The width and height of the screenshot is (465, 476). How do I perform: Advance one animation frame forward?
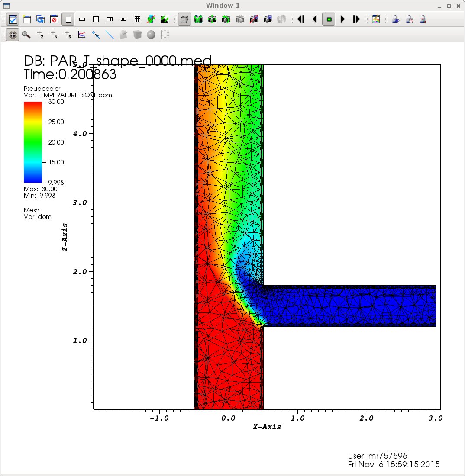(356, 19)
